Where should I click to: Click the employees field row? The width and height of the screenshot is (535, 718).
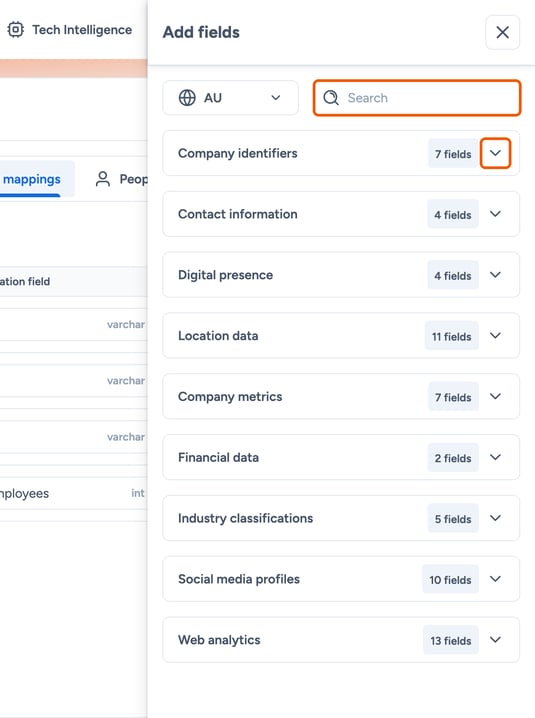73,493
